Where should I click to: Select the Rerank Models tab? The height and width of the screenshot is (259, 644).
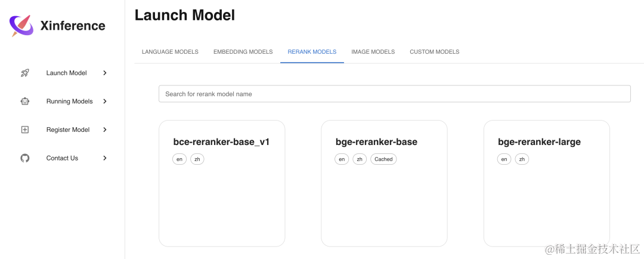tap(312, 52)
